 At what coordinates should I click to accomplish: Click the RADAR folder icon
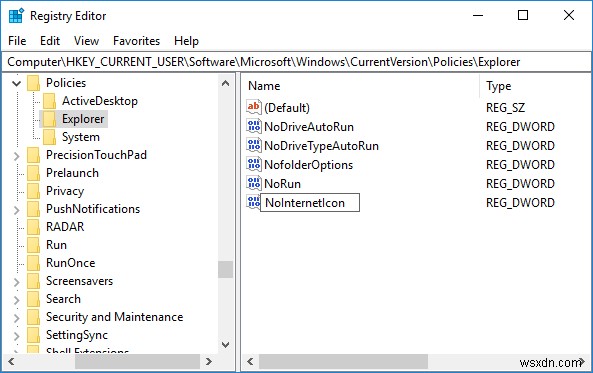[x=33, y=227]
